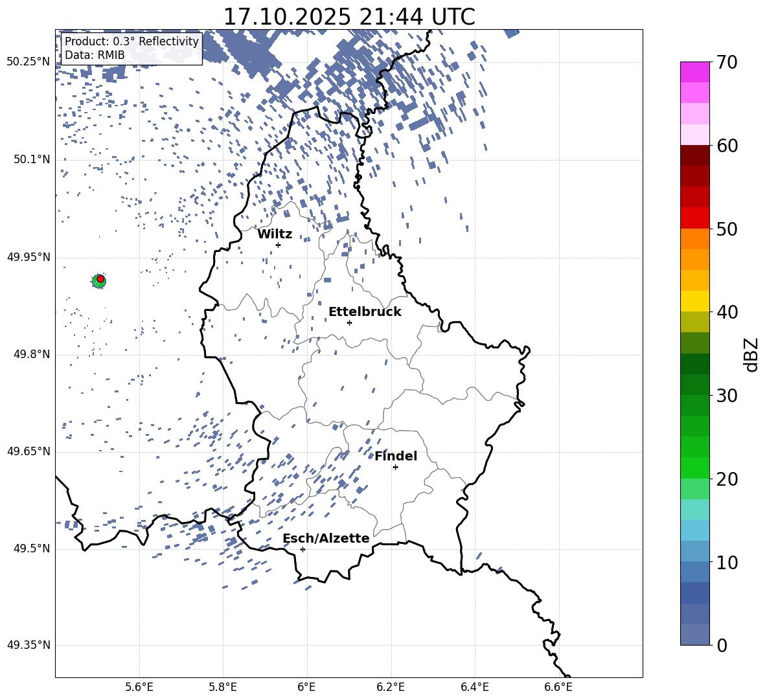Viewport: 767px width, 700px height.
Task: Click the 5.8°E longitude label
Action: coord(223,687)
